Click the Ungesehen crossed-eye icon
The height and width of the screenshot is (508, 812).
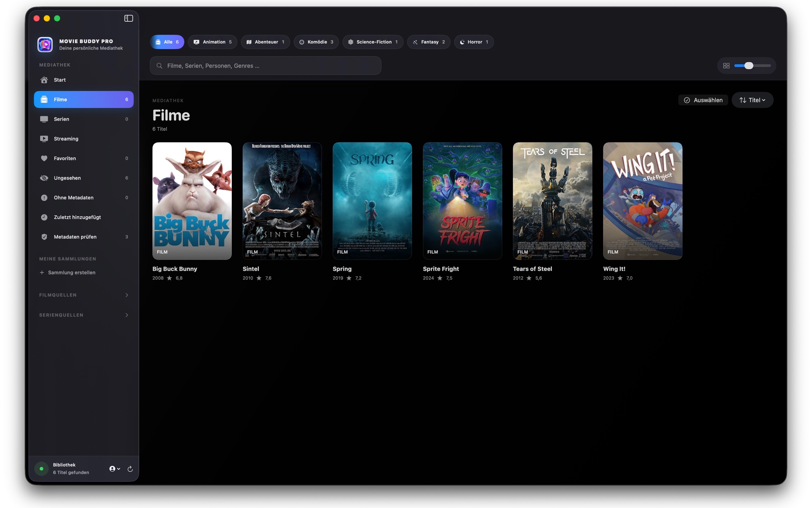[x=44, y=178]
